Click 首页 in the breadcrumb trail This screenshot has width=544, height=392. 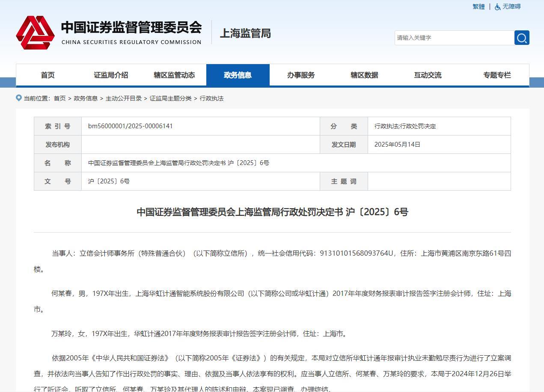61,98
